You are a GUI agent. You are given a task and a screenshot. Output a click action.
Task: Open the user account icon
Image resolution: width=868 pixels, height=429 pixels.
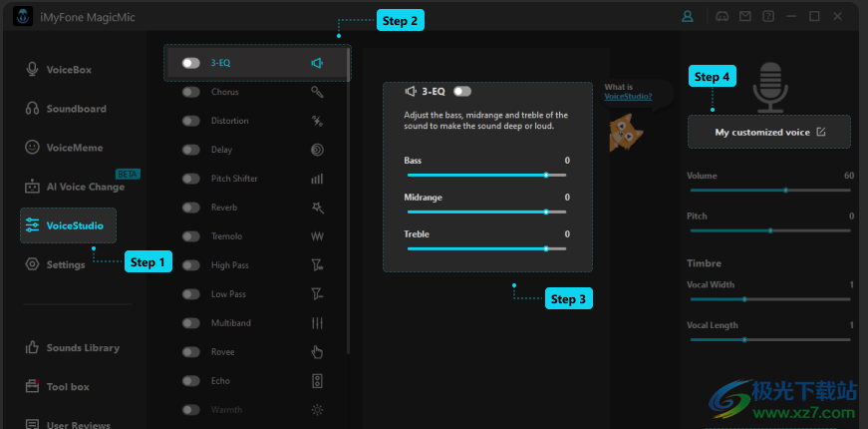[687, 16]
